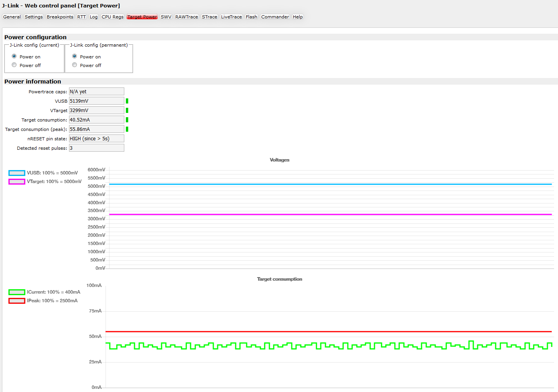Choose permanent config Power on option
Screen dimensions: 558x392
coord(75,56)
